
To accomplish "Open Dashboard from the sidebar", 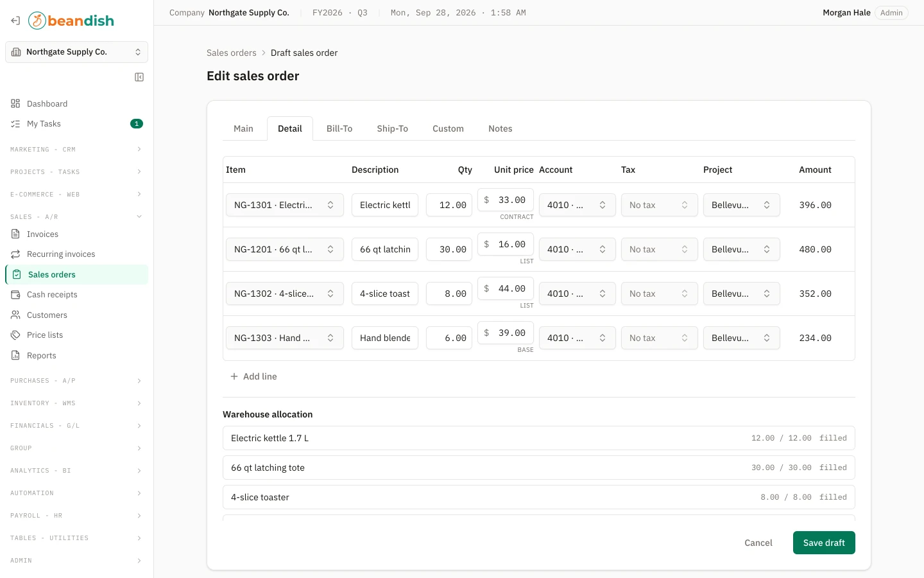I will 76,103.
